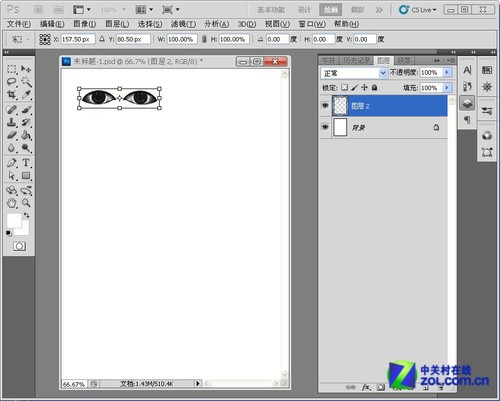Hide the 图层 2 layer eye
The width and height of the screenshot is (500, 401).
click(325, 106)
